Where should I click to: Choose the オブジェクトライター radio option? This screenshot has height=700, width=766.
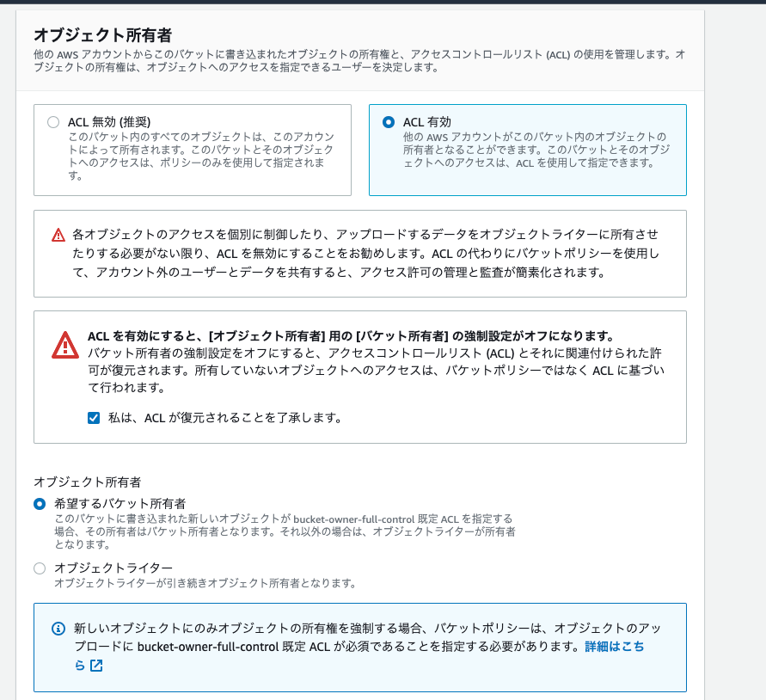40,568
